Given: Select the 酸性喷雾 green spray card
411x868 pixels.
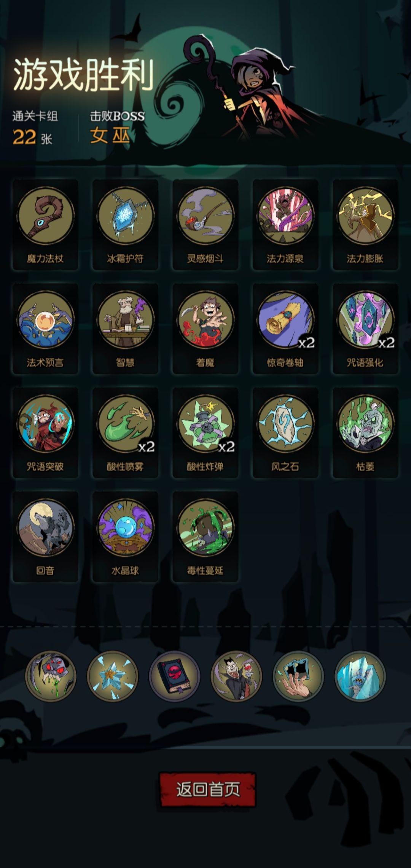Looking at the screenshot, I should [x=125, y=432].
